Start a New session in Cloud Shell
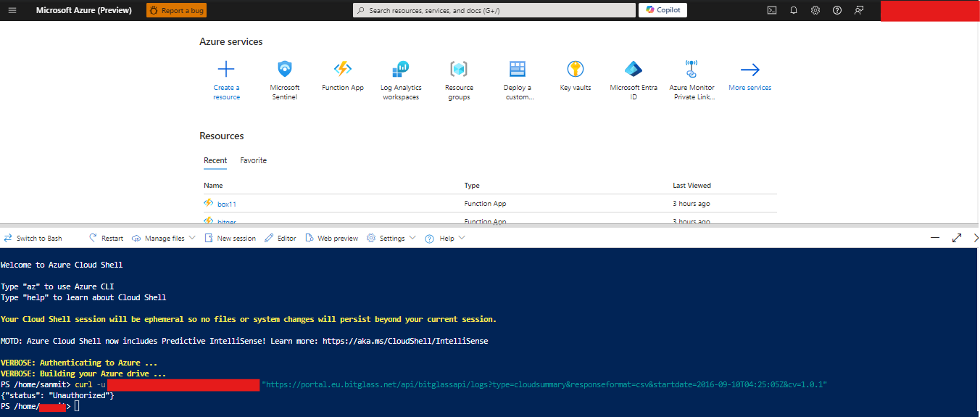Viewport: 980px width, 417px height. click(230, 238)
